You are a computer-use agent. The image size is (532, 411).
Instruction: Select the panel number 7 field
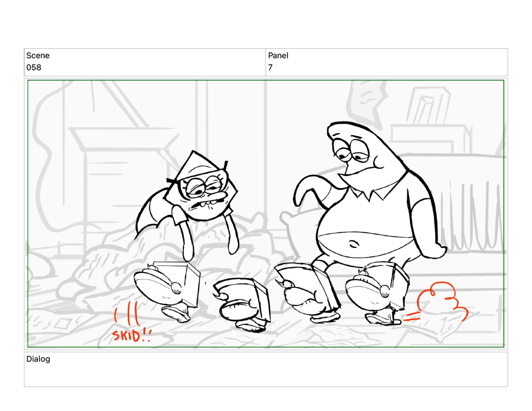(x=270, y=68)
